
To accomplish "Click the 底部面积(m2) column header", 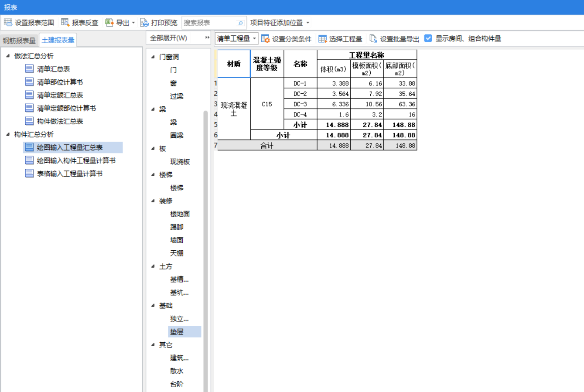I will pos(400,69).
